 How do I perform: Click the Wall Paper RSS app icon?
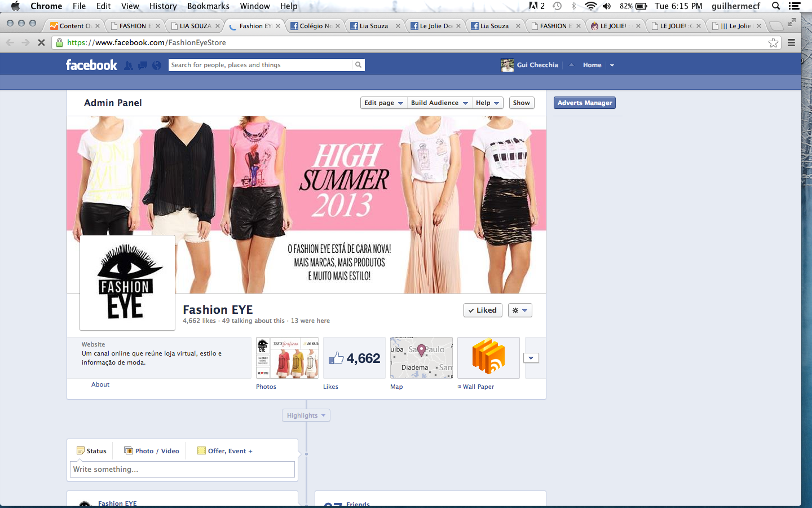[488, 357]
